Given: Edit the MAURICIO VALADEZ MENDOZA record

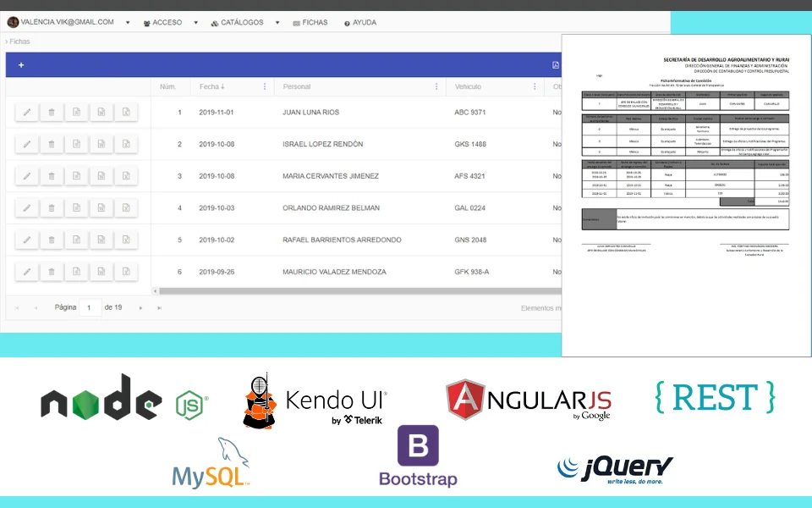Looking at the screenshot, I should (27, 272).
